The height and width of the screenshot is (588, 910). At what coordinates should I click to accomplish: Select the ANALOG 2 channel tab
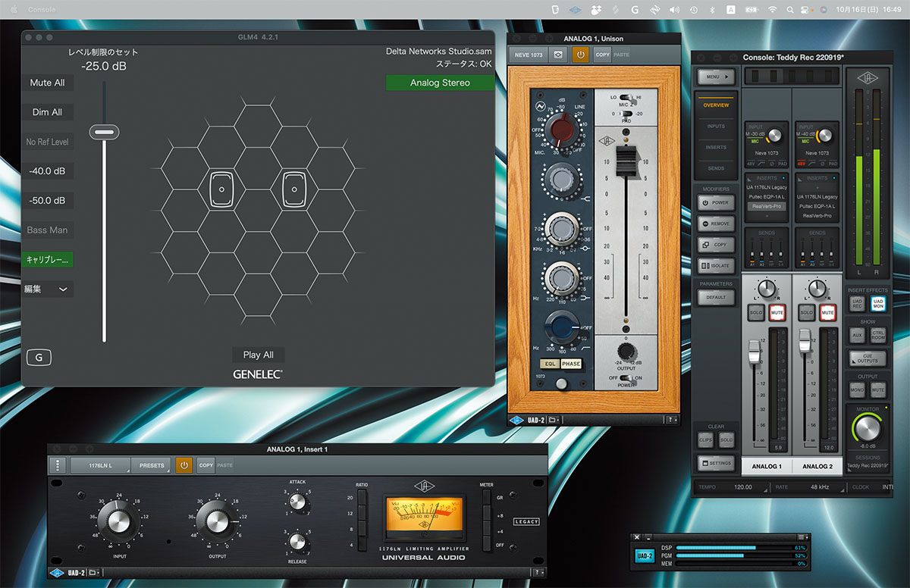point(817,466)
